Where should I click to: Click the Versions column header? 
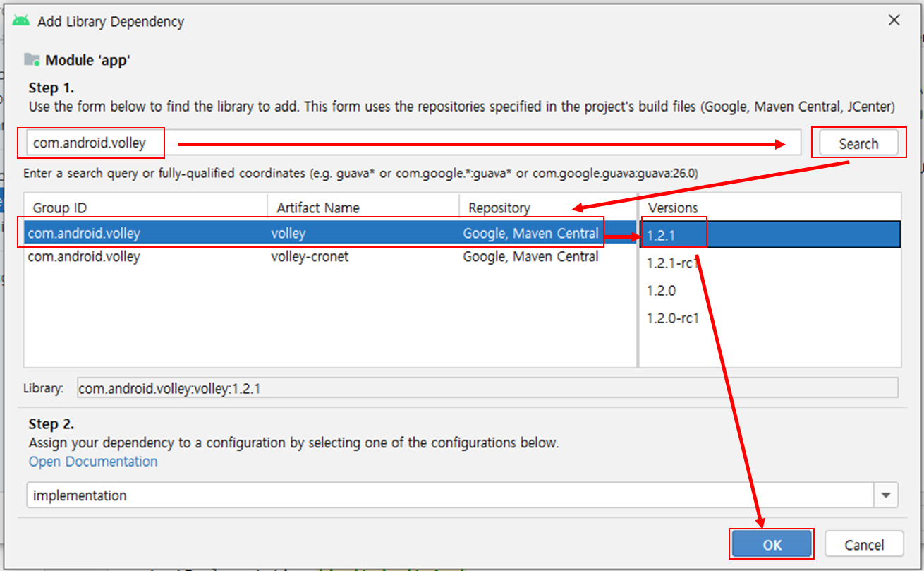(x=770, y=208)
